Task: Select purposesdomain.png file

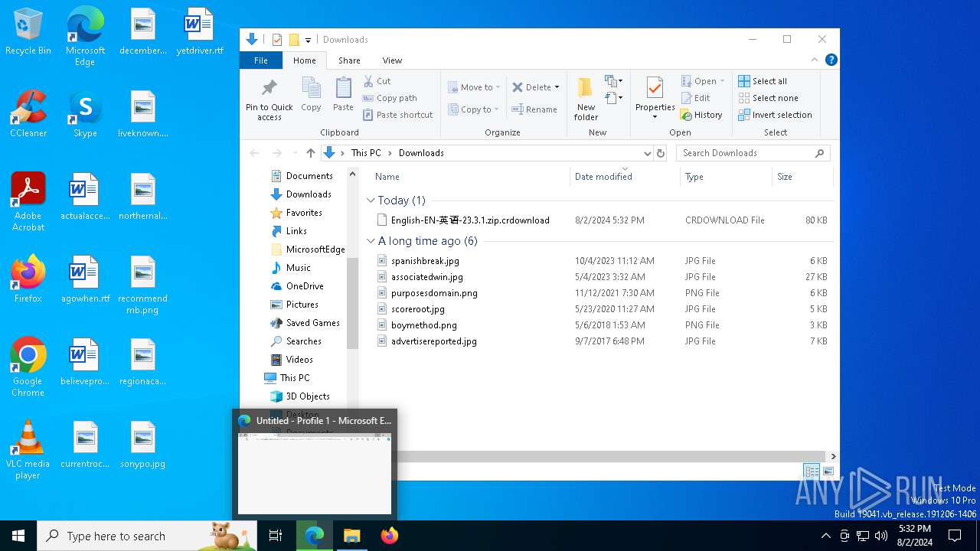Action: coord(434,293)
